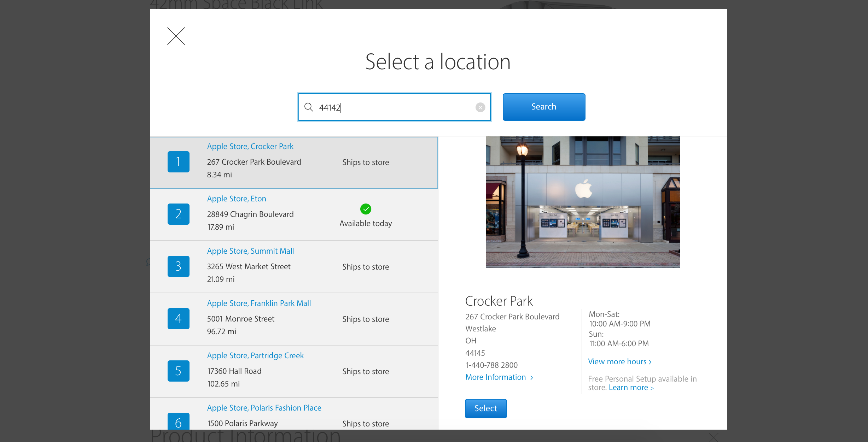The height and width of the screenshot is (442, 868).
Task: Click the 102.65 mi distance
Action: pos(223,384)
